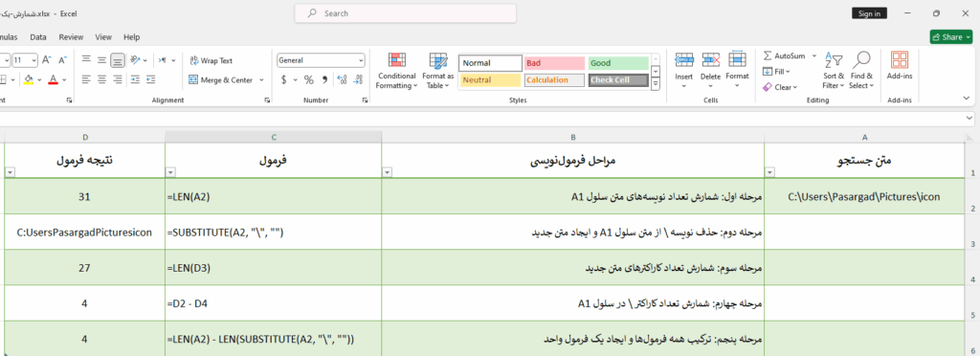
Task: Expand the Merge & Center dropdown arrow
Action: pyautogui.click(x=261, y=80)
